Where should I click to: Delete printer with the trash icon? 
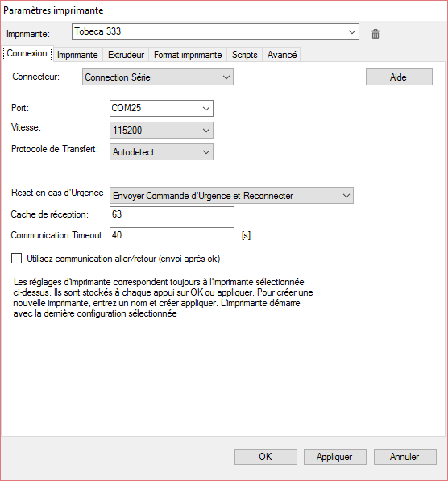(x=375, y=34)
